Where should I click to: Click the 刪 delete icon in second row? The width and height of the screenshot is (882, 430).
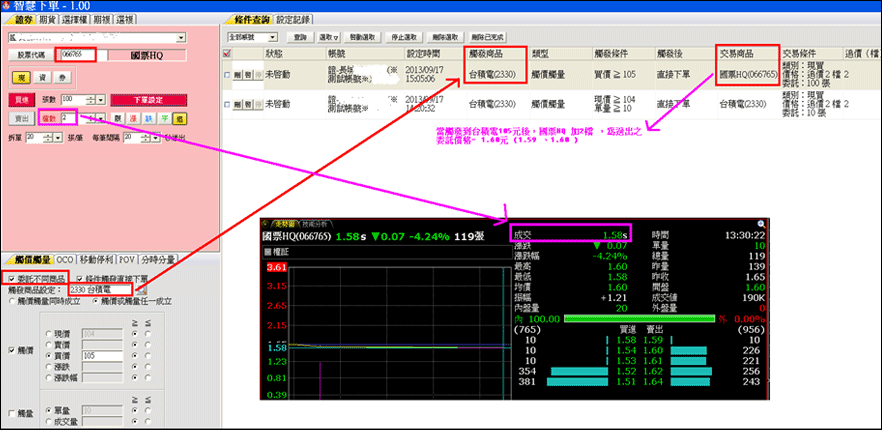(x=237, y=104)
